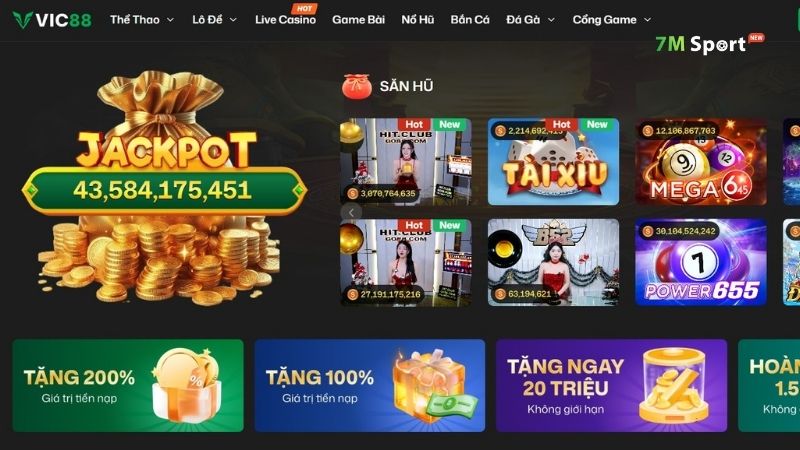800x450 pixels.
Task: Open top HIT.CLUB live game tile
Action: (406, 162)
